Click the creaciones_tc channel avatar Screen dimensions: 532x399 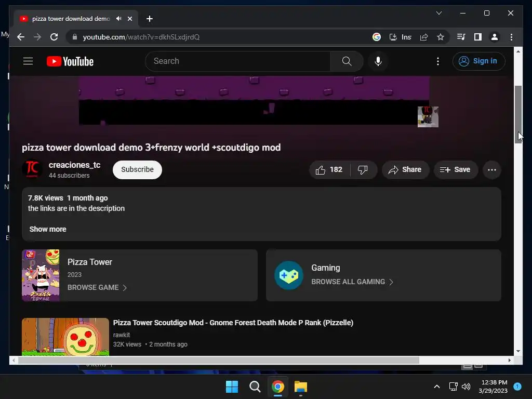(x=32, y=169)
